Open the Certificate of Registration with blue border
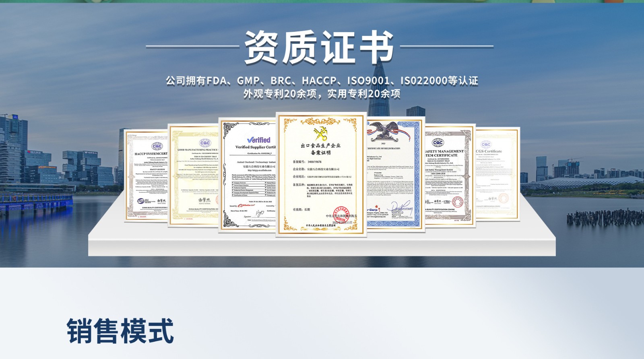 coord(395,175)
